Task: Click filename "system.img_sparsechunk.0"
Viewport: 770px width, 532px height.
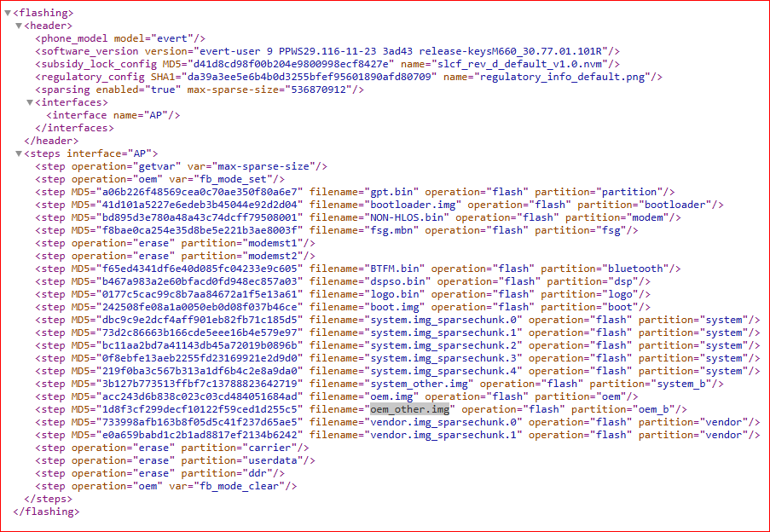Action: coord(443,320)
